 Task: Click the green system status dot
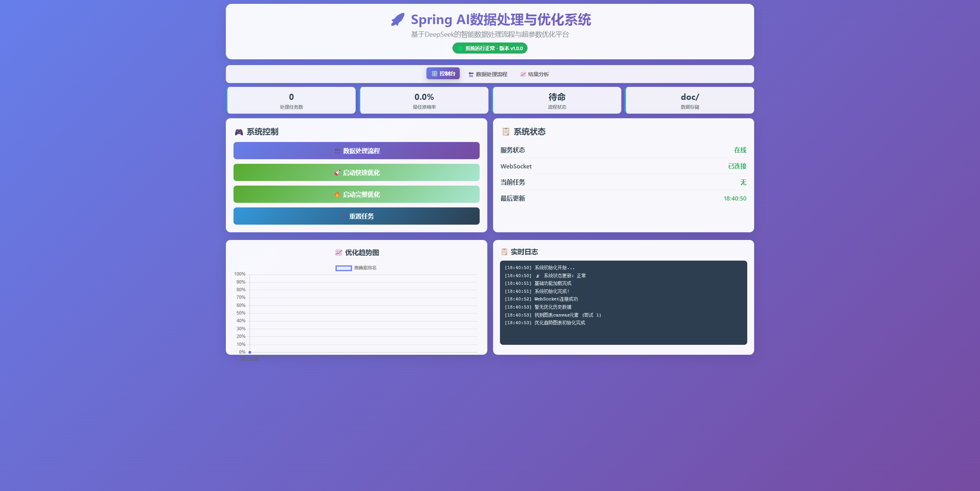coord(460,48)
